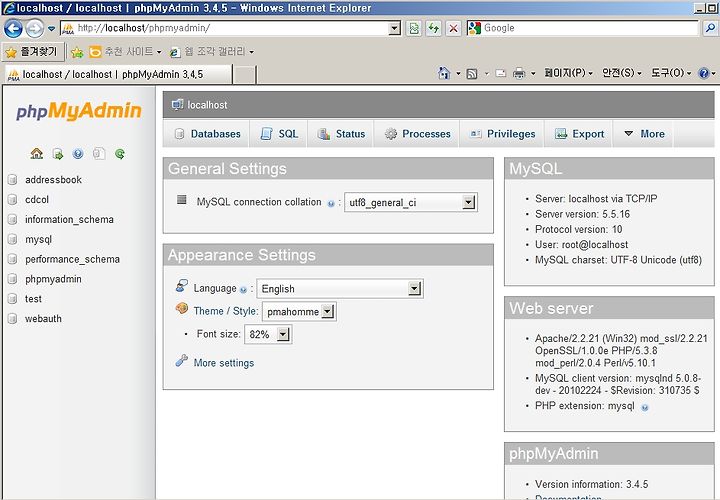Click the database icon beside mysql
This screenshot has height=500, width=720.
click(x=12, y=239)
